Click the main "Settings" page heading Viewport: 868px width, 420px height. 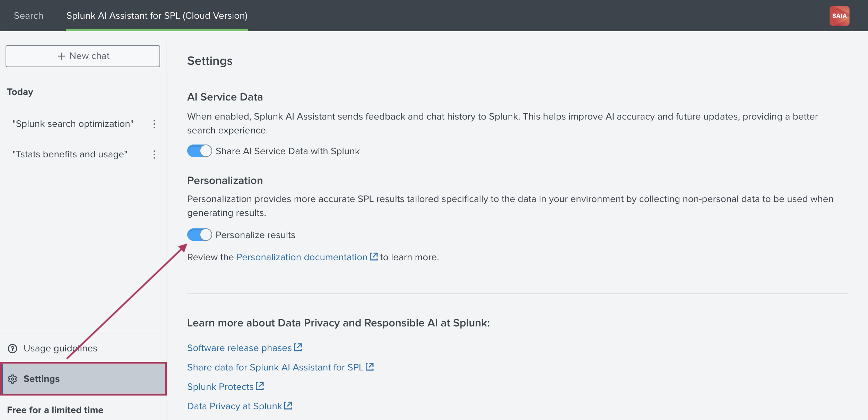point(210,61)
